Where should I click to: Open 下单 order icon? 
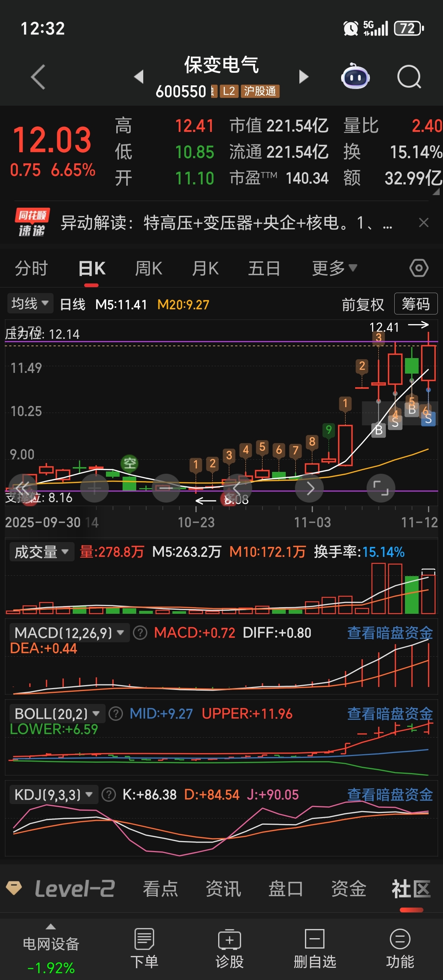[x=144, y=939]
